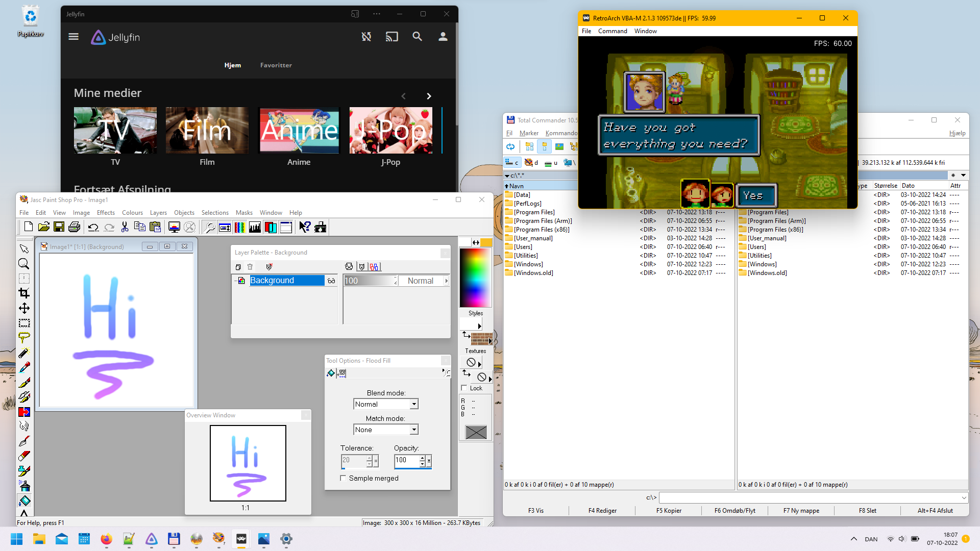Viewport: 980px width, 551px height.
Task: Toggle the Colour Palette toolbar button
Action: tap(239, 227)
